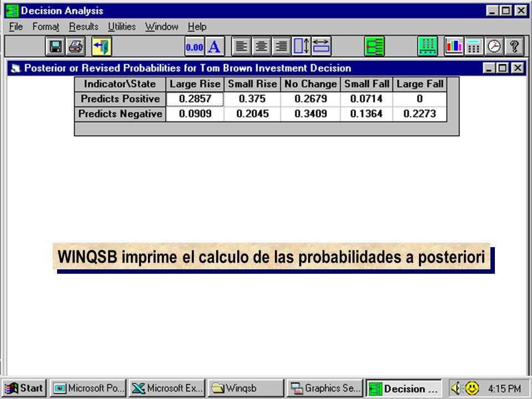Screen dimensions: 532x399
Task: Click the speaker volume tray icon
Action: [x=456, y=388]
